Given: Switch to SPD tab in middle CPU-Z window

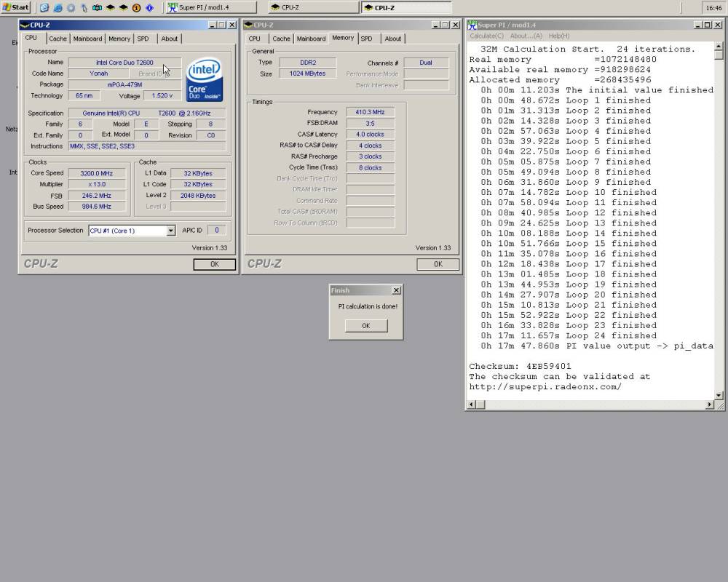Looking at the screenshot, I should (x=367, y=39).
